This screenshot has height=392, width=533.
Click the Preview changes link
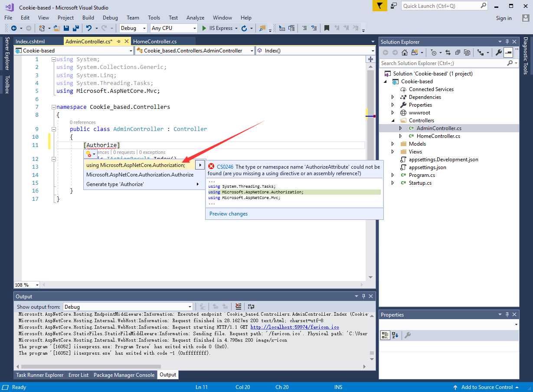(x=229, y=214)
